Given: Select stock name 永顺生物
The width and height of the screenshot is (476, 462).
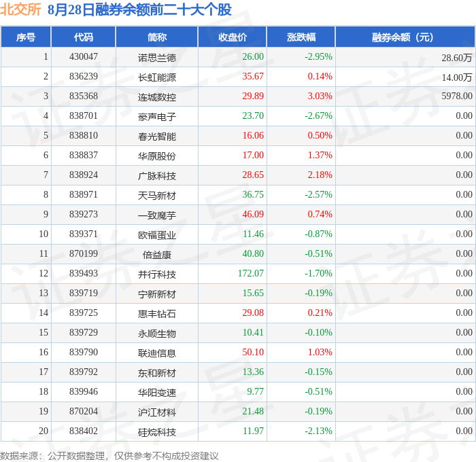Looking at the screenshot, I should click(x=157, y=334).
